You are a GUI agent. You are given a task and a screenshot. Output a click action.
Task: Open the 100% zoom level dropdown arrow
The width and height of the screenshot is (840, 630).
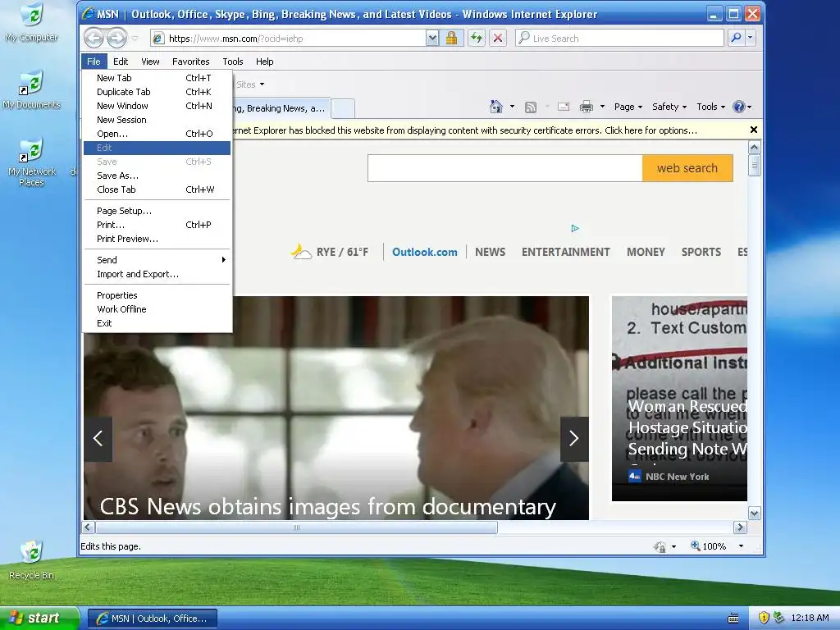point(741,546)
